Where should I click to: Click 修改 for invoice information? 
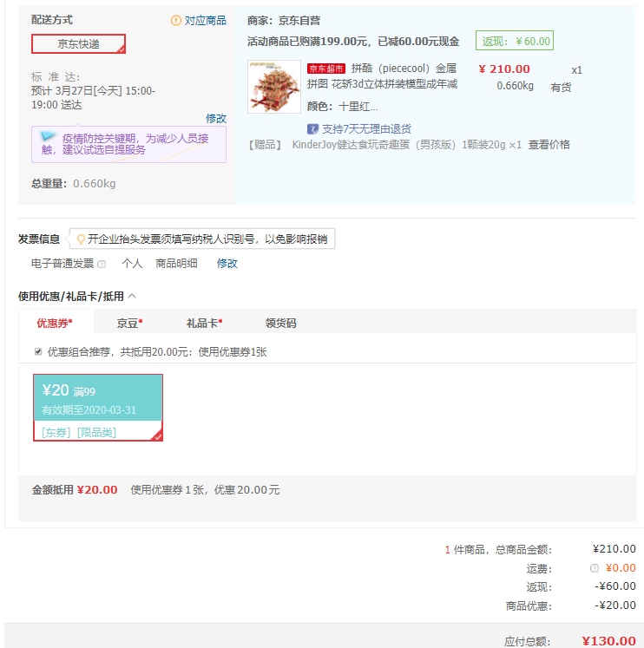coord(227,263)
